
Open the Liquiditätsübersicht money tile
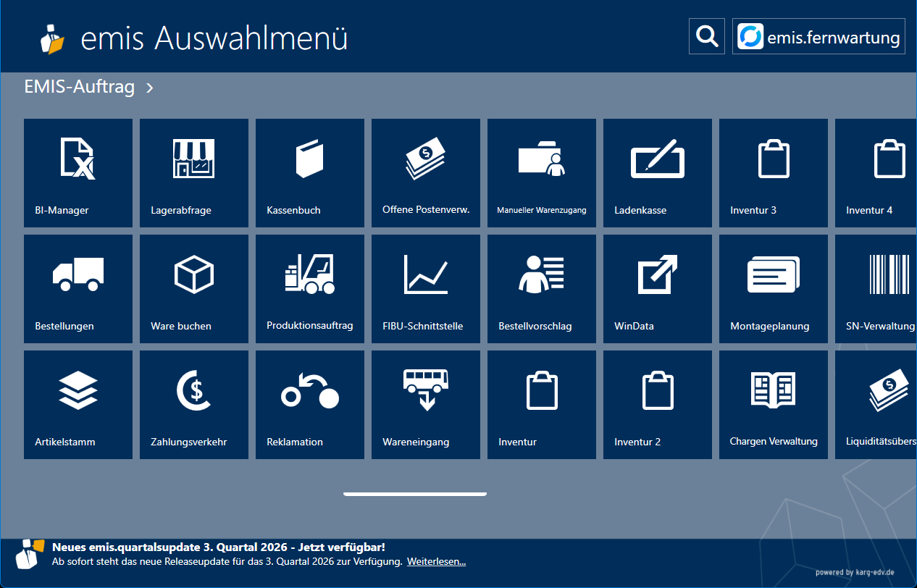(876, 405)
